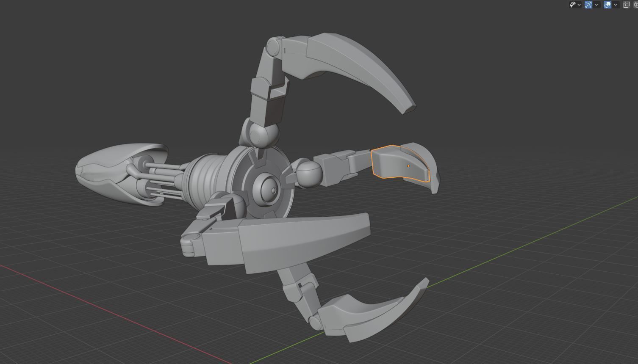Open the Gizmo options dropdown arrow
This screenshot has height=364, width=638.
(596, 5)
